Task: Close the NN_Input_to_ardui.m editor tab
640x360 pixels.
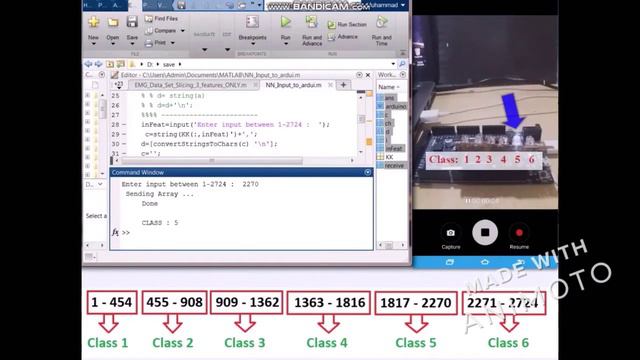Action: pos(330,85)
